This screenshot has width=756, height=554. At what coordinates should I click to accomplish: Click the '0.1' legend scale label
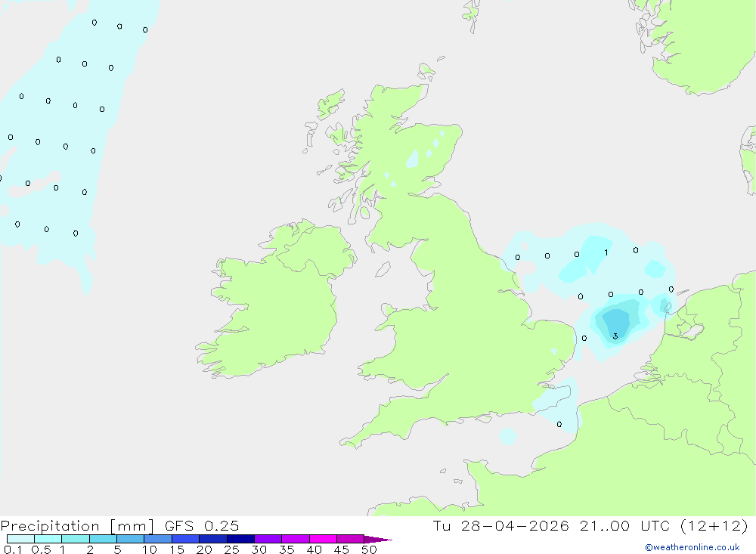pyautogui.click(x=13, y=549)
